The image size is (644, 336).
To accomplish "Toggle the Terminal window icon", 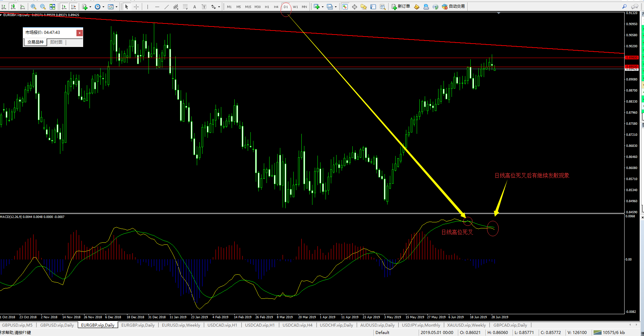I will tap(373, 7).
